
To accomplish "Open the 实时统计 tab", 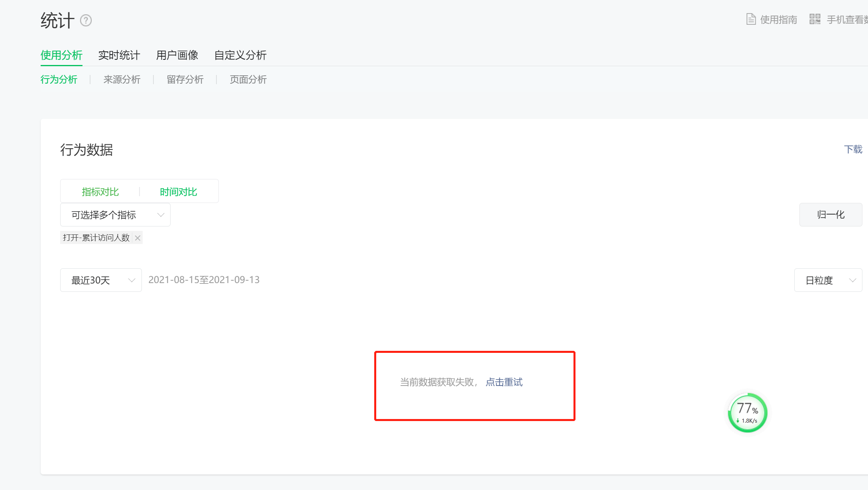I will point(119,55).
